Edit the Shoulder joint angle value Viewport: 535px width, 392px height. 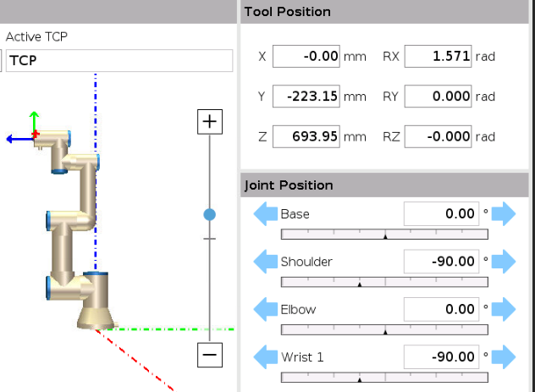coord(441,262)
